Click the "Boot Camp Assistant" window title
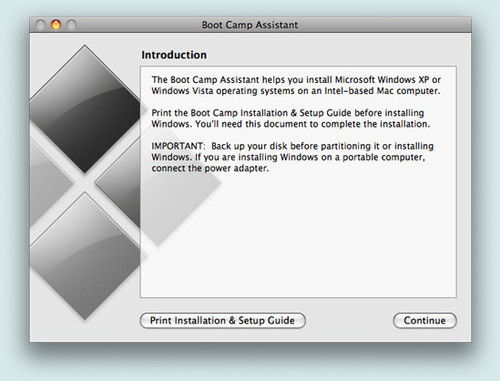Image resolution: width=500 pixels, height=381 pixels. coord(250,25)
